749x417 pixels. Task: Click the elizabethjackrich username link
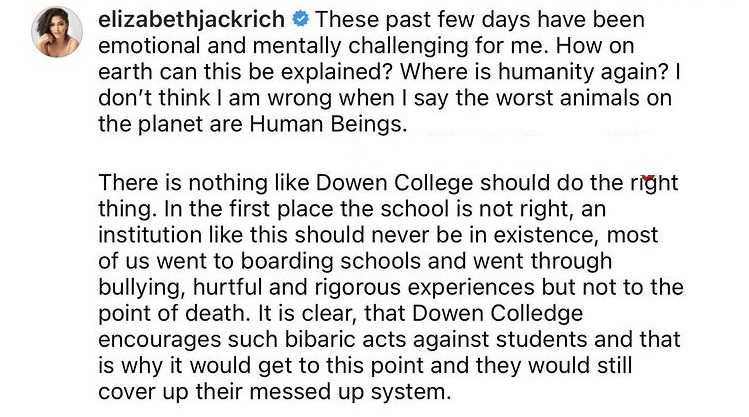coord(192,20)
